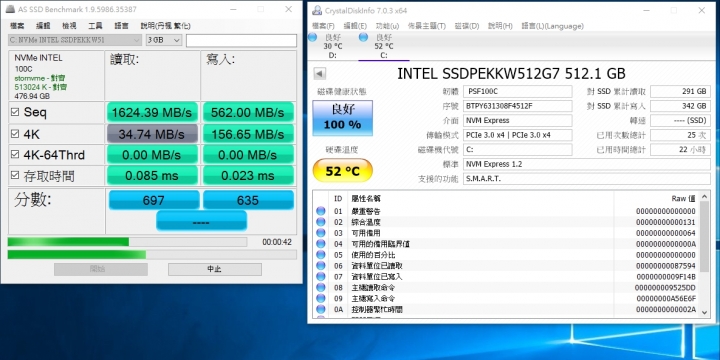Click the serial number field BTPY631308F4512F
720x360 pixels.
pos(518,106)
